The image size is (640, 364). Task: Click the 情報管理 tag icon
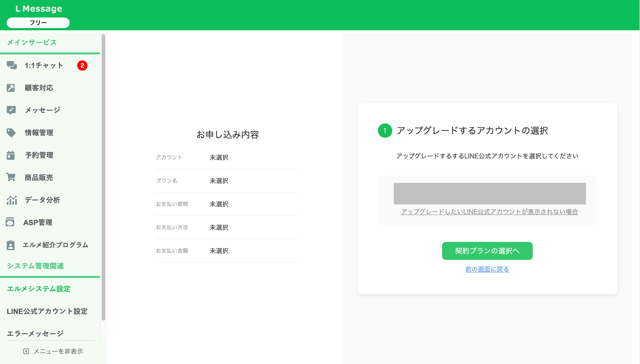11,133
